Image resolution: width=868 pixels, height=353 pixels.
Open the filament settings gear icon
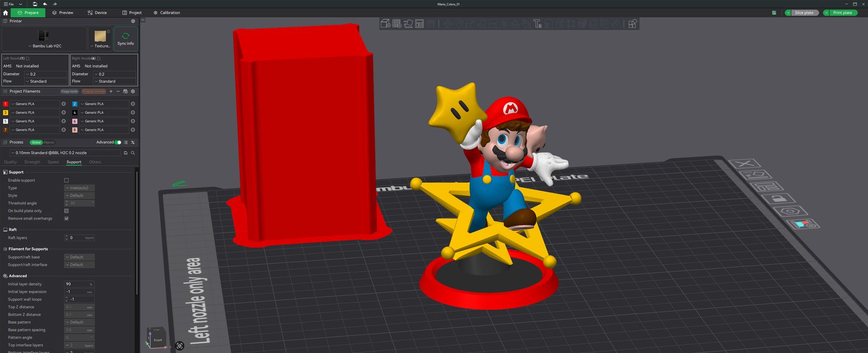tap(133, 91)
